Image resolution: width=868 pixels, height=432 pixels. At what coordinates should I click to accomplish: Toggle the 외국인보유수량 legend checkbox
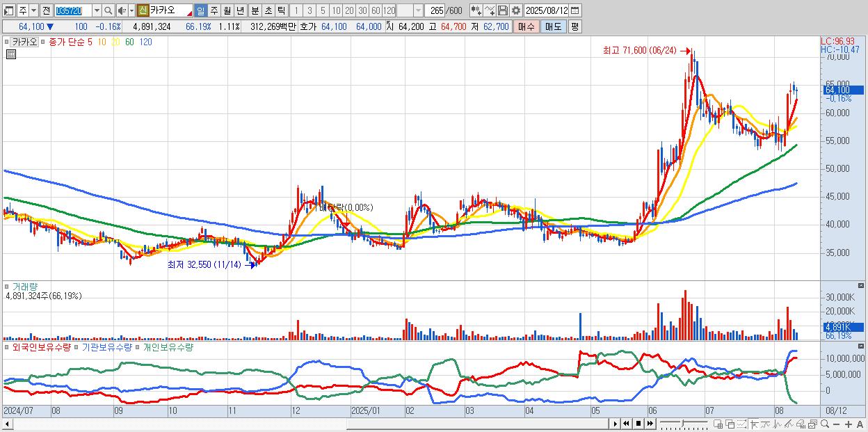tap(8, 346)
